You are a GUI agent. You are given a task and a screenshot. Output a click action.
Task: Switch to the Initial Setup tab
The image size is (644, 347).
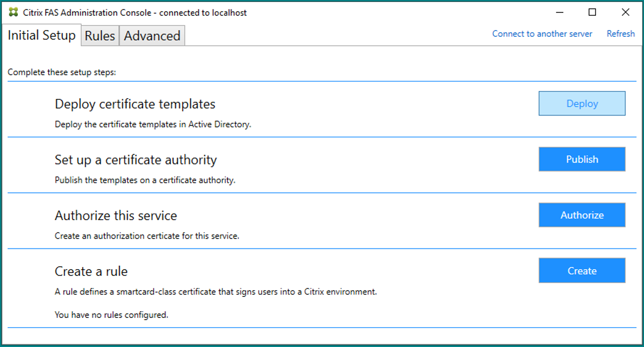click(x=41, y=35)
